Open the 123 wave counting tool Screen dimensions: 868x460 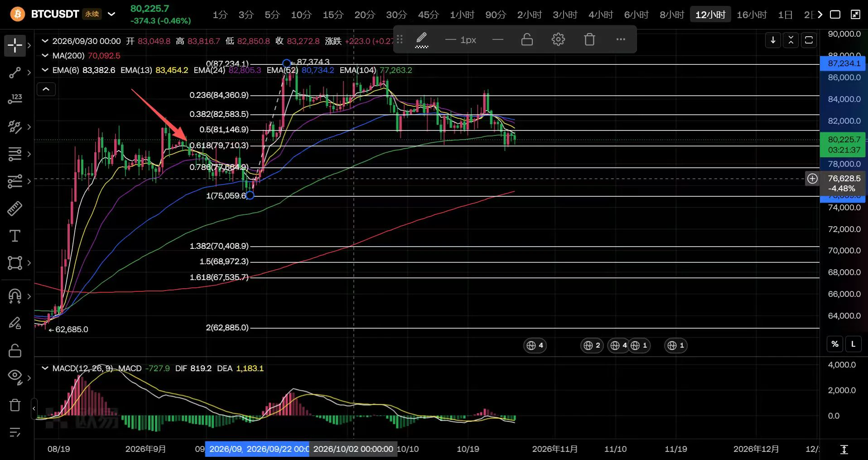(x=15, y=99)
